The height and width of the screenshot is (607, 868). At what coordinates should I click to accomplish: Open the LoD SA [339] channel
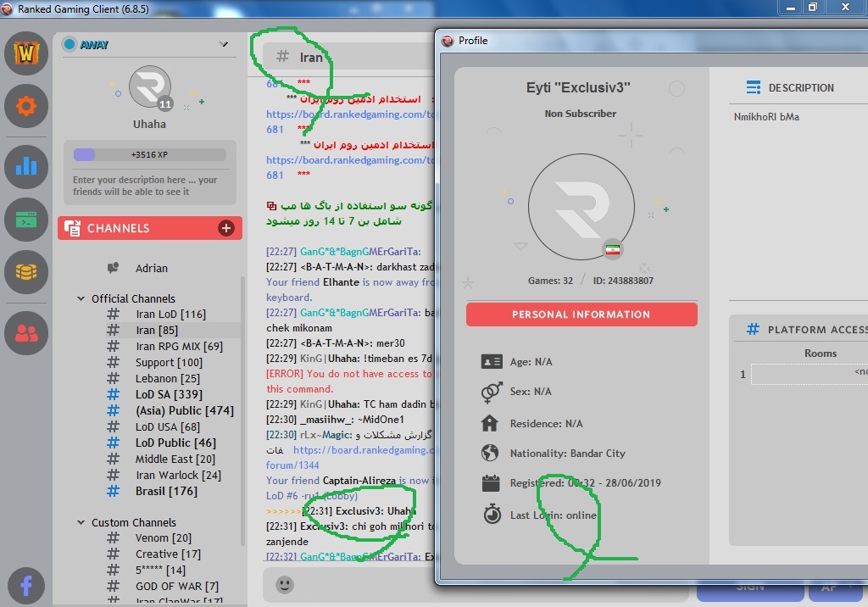click(169, 394)
